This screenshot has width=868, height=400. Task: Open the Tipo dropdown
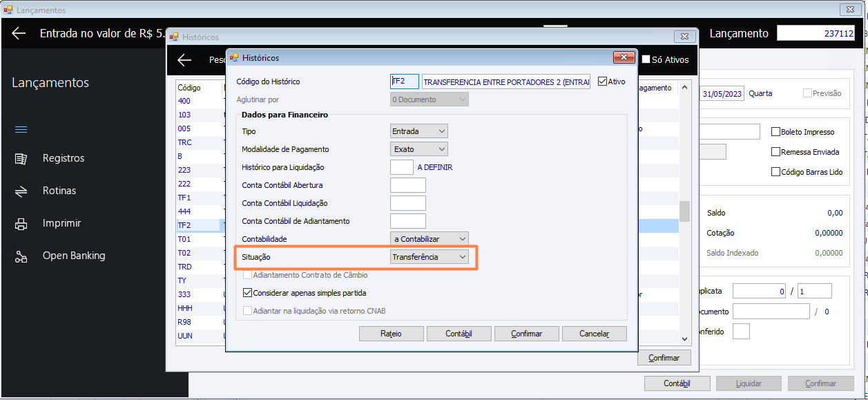click(419, 131)
